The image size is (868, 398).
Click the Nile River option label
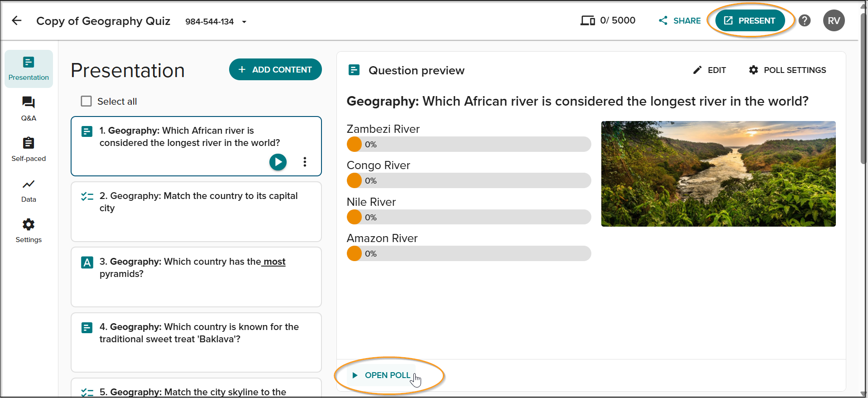tap(371, 202)
